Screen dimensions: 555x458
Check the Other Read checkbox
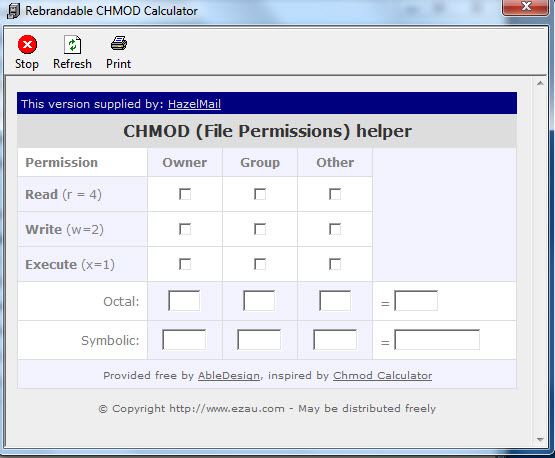click(x=335, y=194)
